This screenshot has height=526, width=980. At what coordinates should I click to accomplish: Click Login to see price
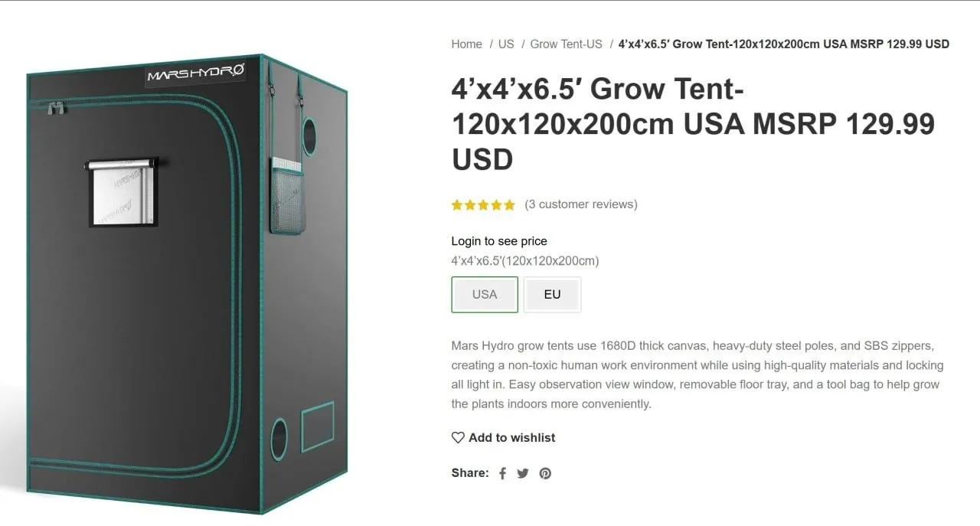pos(499,241)
